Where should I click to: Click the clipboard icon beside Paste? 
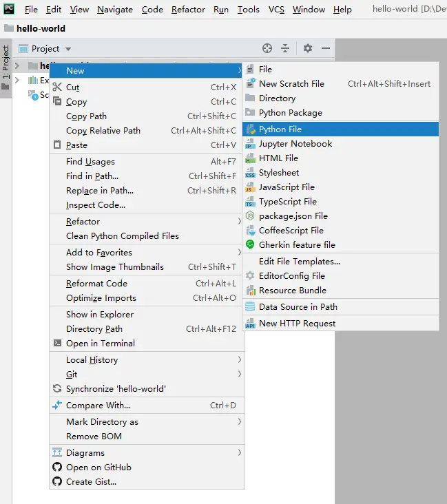click(x=57, y=145)
